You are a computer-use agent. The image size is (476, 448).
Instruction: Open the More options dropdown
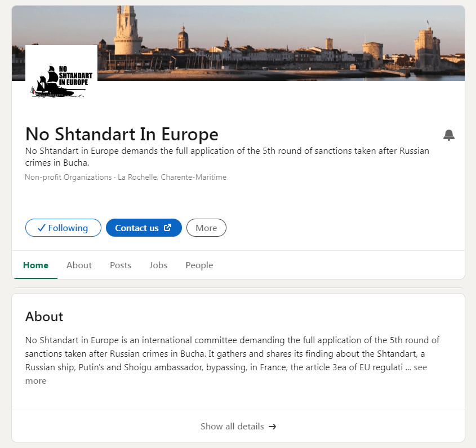206,228
